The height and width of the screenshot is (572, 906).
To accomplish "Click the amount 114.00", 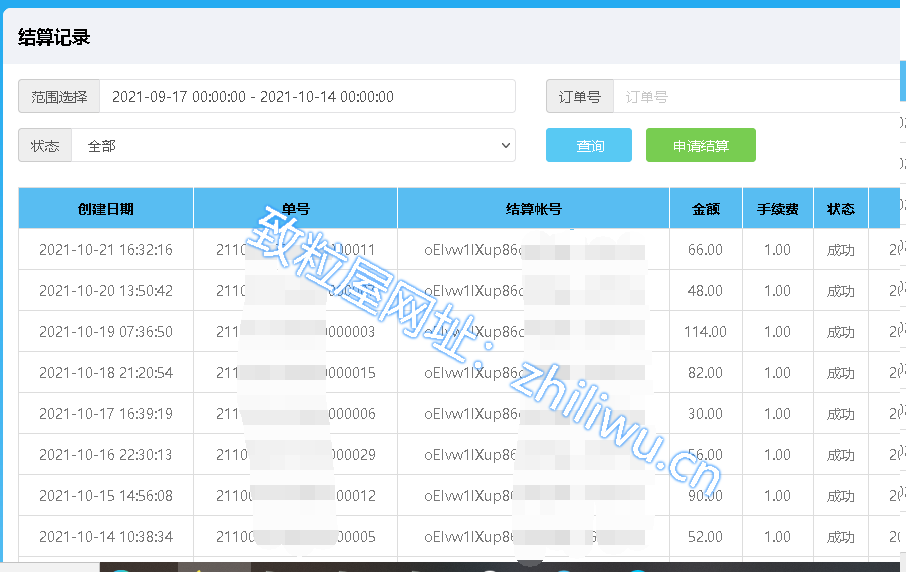I will (705, 332).
